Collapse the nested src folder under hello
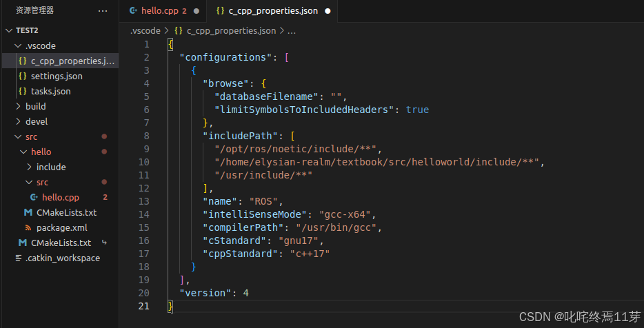The height and width of the screenshot is (328, 644). [x=29, y=183]
